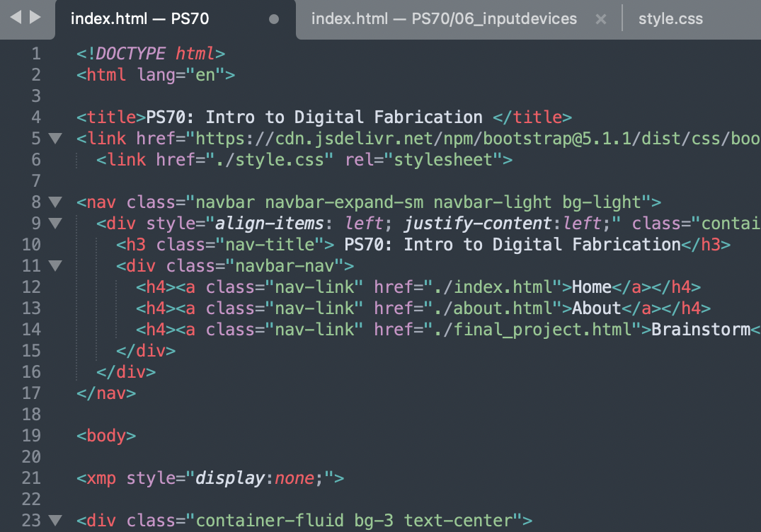Switch to the style.css tab
Screen dimensions: 761x532
click(x=670, y=19)
